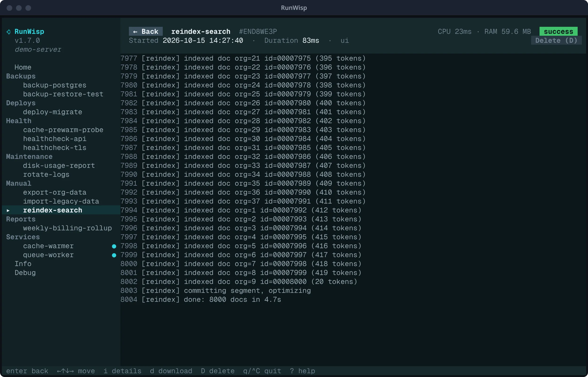Screen dimensions: 588x377
Task: Click the 'd download' hint in footer
Action: point(171,371)
